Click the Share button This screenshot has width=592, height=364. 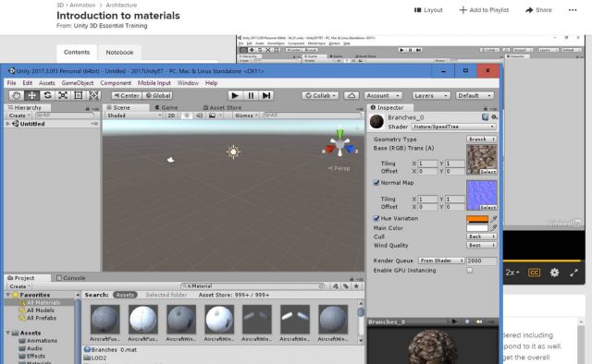click(538, 10)
